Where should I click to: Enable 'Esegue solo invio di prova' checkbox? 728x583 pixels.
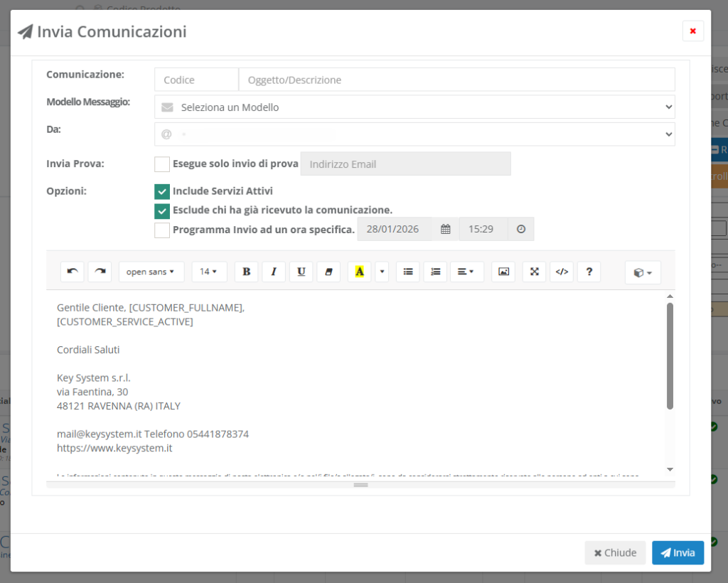click(162, 164)
